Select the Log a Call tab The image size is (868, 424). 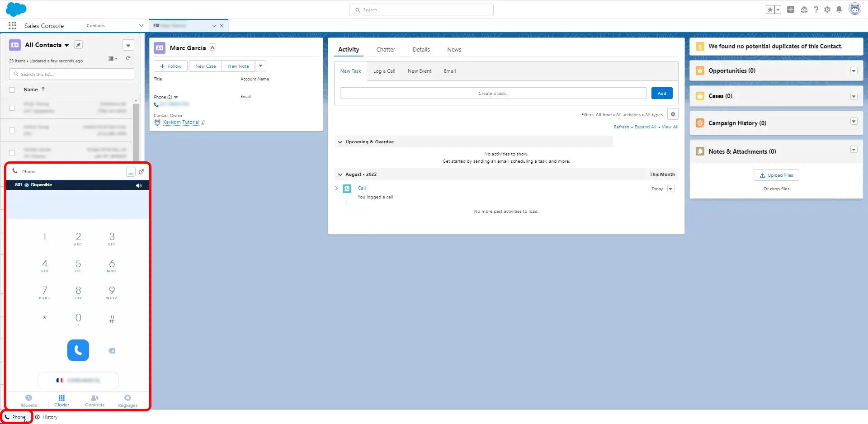384,71
